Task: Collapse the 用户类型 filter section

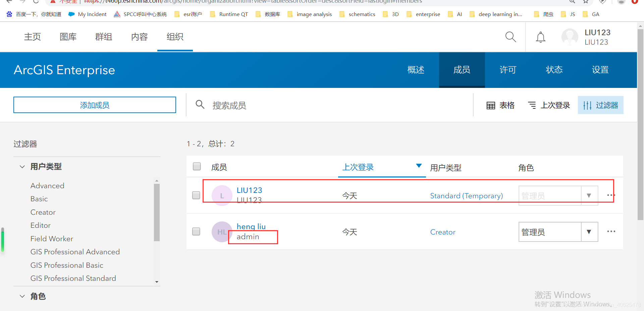Action: [22, 167]
